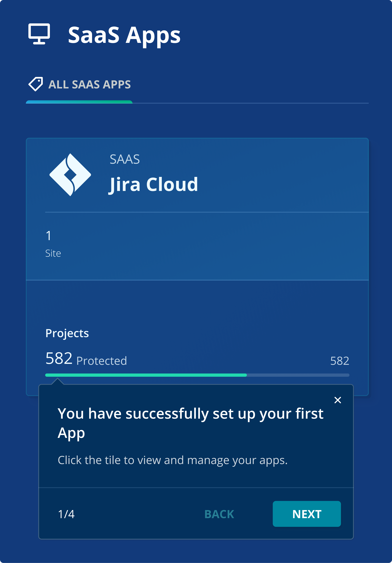
Task: Click the NEXT button in tour
Action: [307, 514]
